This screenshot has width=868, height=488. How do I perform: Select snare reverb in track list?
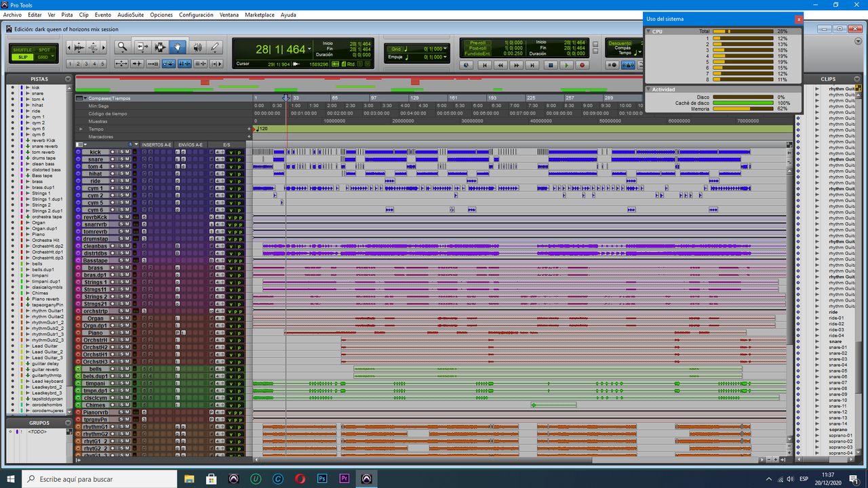(x=45, y=146)
